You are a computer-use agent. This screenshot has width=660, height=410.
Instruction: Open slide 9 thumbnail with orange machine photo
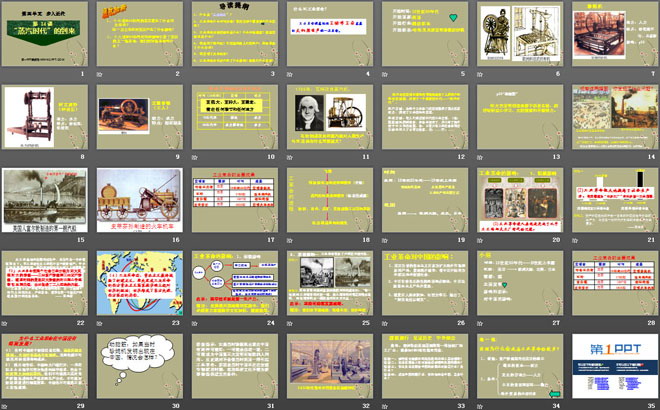140,117
